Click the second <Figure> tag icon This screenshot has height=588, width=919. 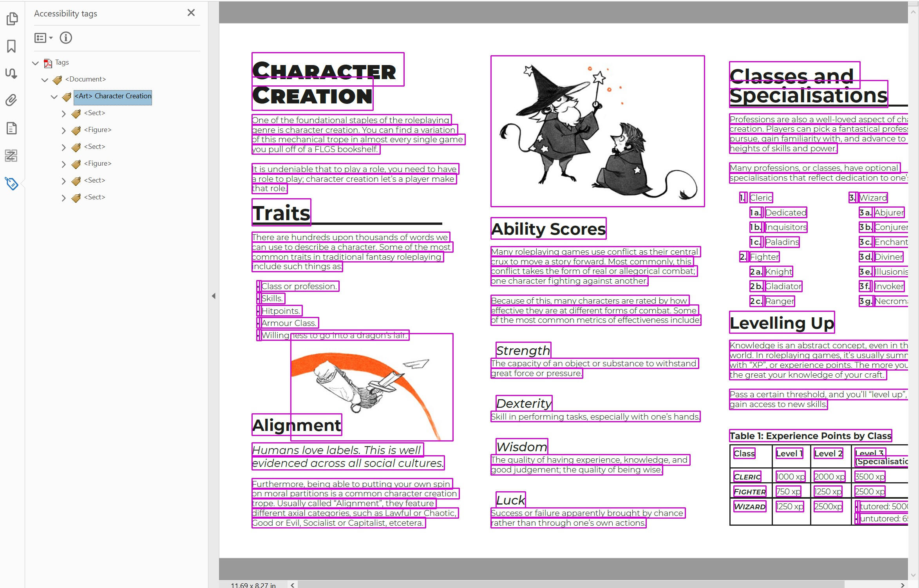75,164
